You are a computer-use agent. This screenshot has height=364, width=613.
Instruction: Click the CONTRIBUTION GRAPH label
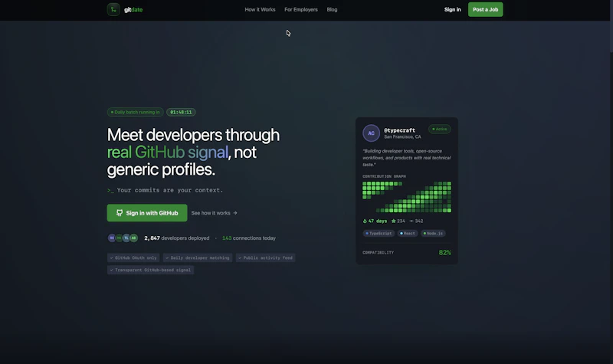(x=384, y=176)
